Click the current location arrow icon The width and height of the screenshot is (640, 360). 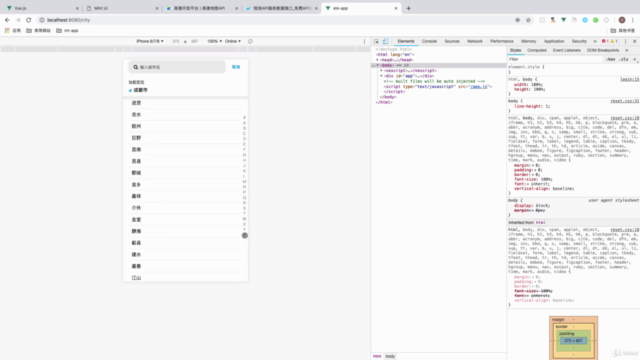click(x=130, y=90)
